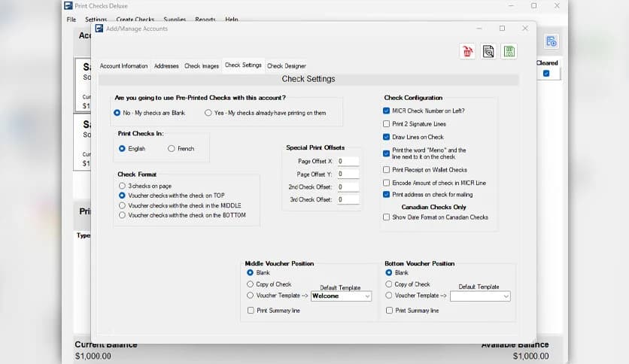
Task: Toggle Print the word "Memo" checkbox
Action: [x=386, y=153]
